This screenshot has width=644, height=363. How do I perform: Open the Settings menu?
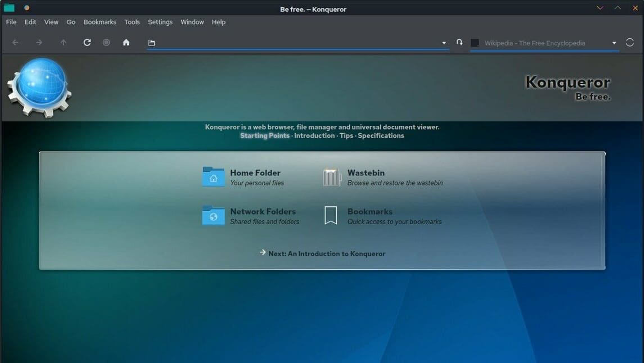pos(160,22)
